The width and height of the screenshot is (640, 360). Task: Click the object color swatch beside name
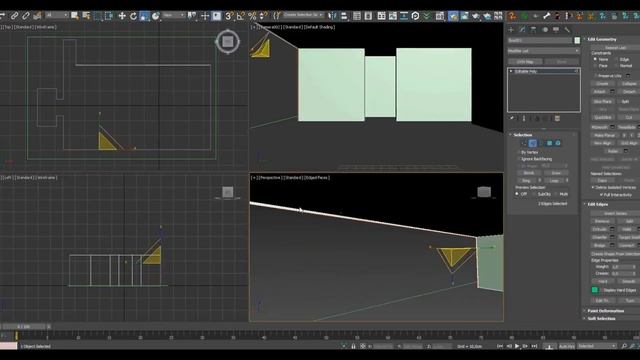pos(577,40)
